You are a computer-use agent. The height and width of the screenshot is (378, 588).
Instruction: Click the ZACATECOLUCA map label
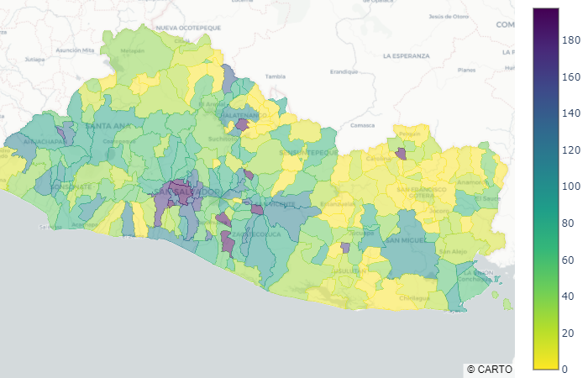tap(256, 234)
